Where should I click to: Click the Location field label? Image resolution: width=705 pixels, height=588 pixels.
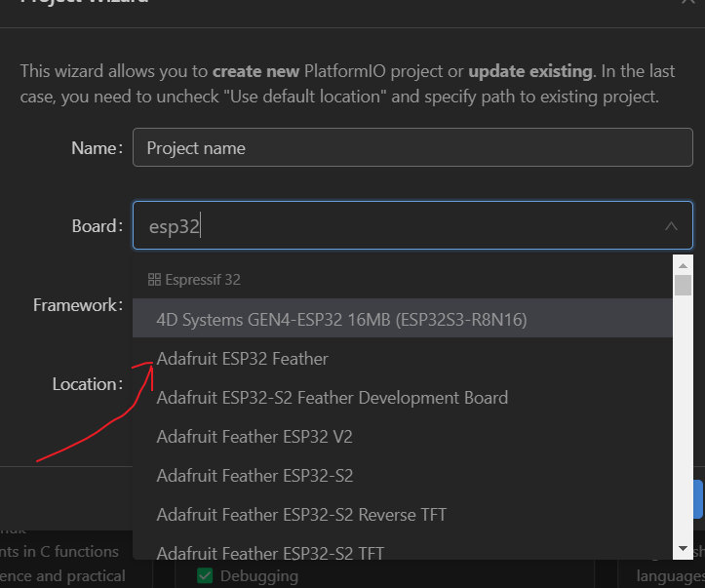click(86, 384)
